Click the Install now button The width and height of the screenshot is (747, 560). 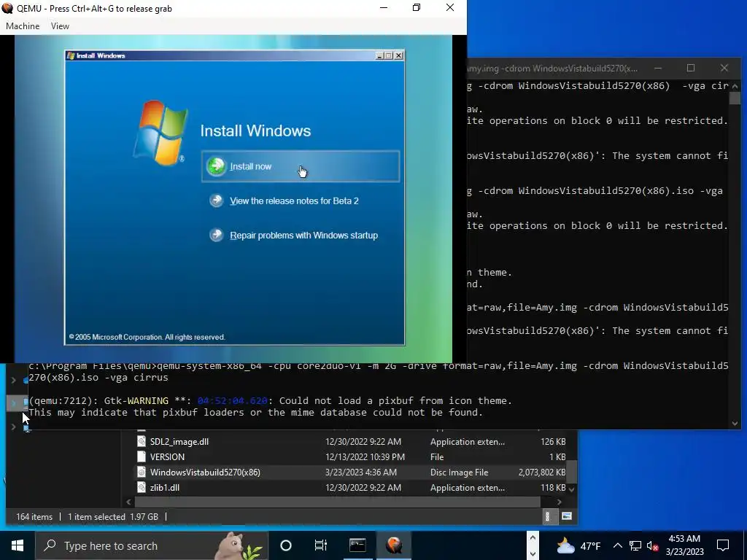point(301,166)
